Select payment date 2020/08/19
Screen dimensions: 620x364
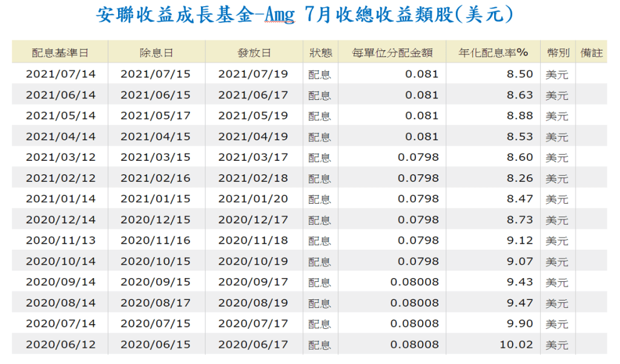tap(253, 303)
